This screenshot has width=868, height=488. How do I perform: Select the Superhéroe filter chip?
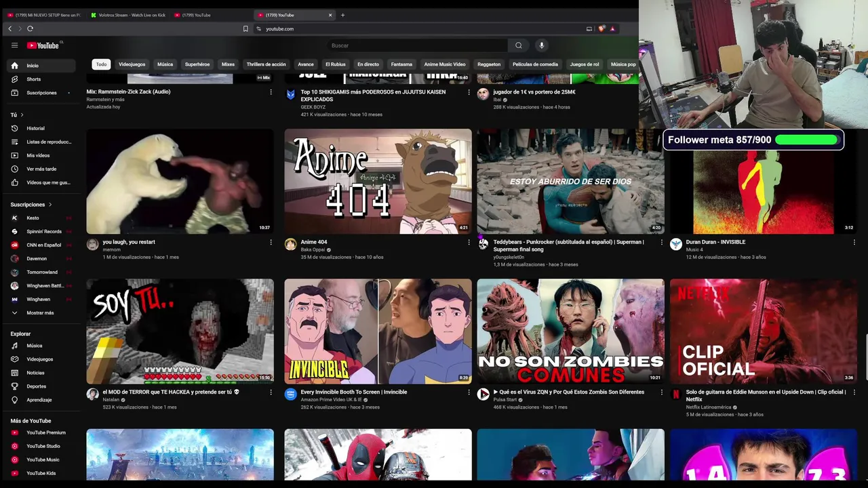click(197, 64)
